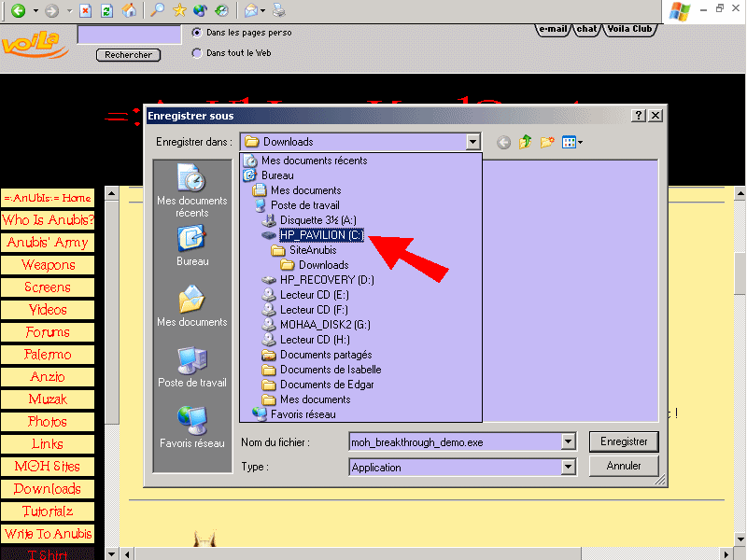Select 'Disquette 3½ (A:)' drive

tap(309, 220)
